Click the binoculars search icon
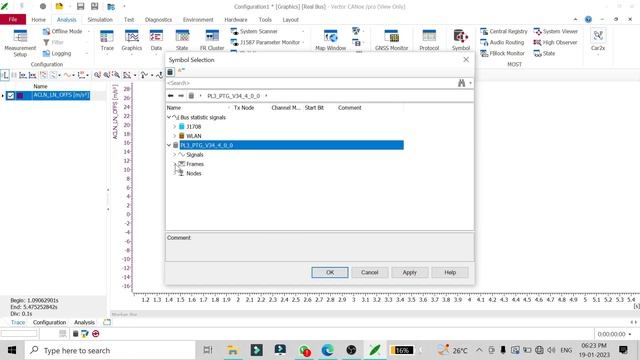This screenshot has width=640, height=360. tap(462, 83)
